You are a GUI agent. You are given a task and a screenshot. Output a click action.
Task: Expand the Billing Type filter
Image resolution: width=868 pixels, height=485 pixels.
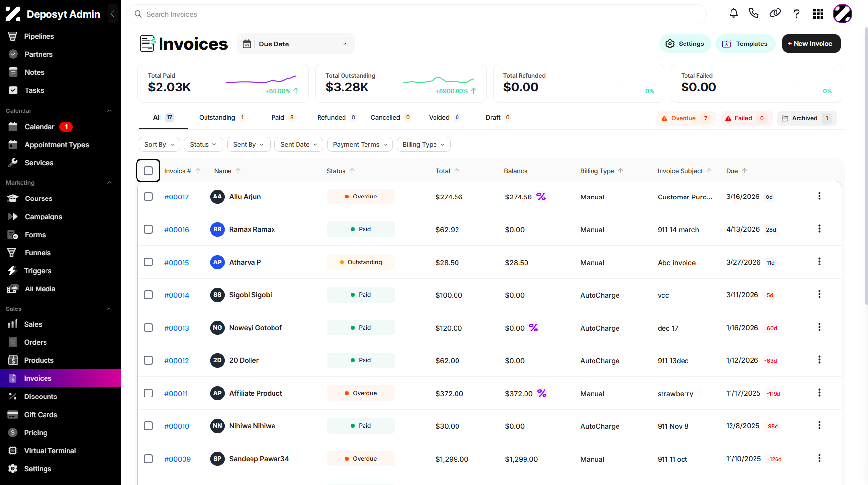point(424,144)
